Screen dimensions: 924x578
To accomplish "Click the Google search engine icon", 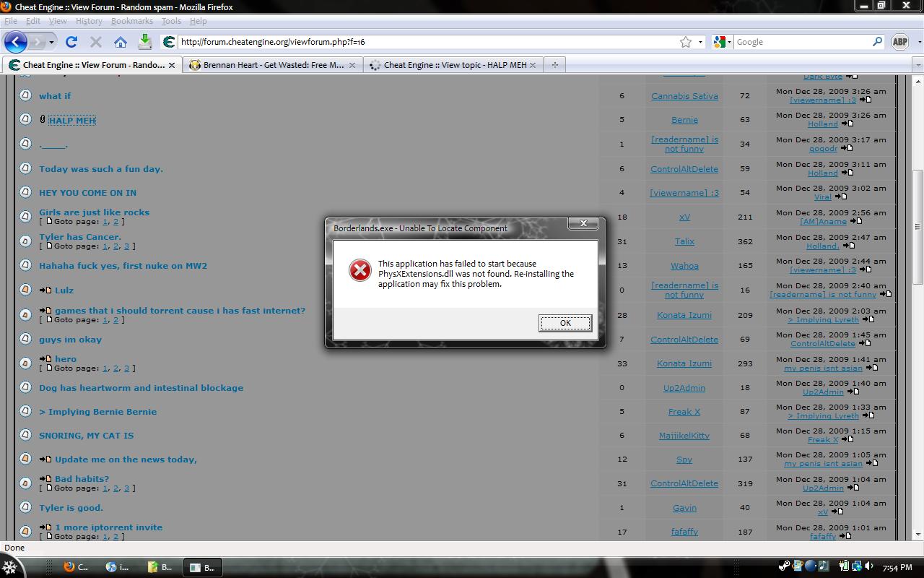I will click(719, 42).
